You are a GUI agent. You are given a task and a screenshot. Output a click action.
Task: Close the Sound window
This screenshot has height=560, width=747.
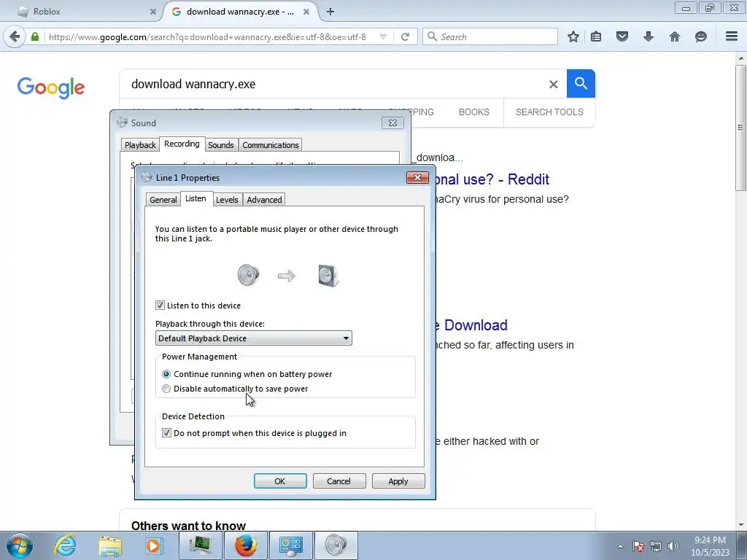pos(392,122)
